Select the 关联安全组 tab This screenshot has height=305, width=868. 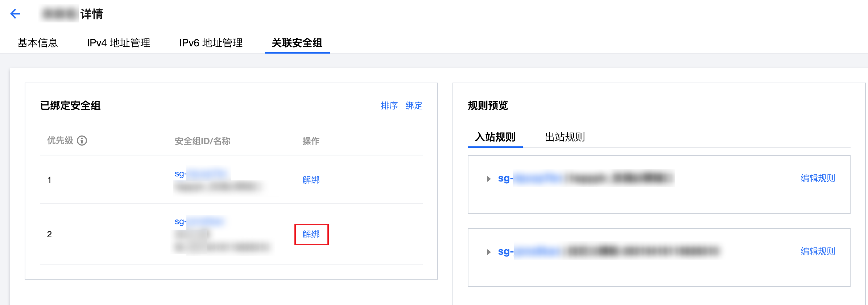coord(297,43)
